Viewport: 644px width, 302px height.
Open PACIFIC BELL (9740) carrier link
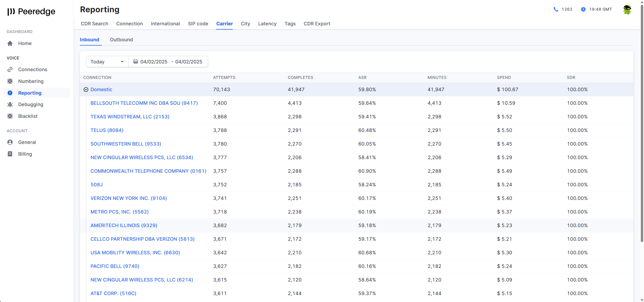(x=115, y=266)
